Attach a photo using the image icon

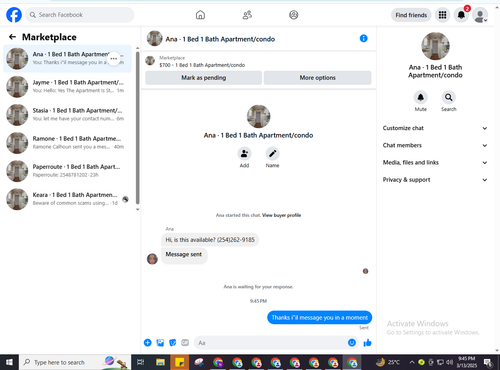pyautogui.click(x=160, y=343)
